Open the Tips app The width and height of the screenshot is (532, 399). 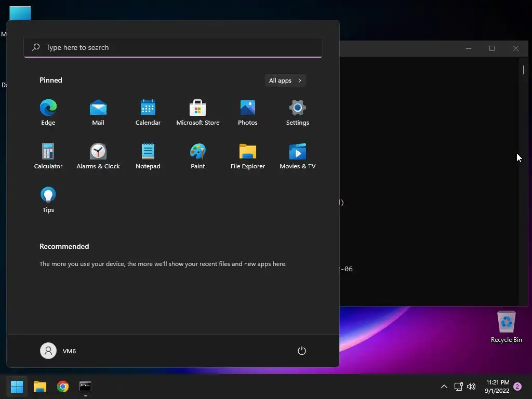point(48,200)
